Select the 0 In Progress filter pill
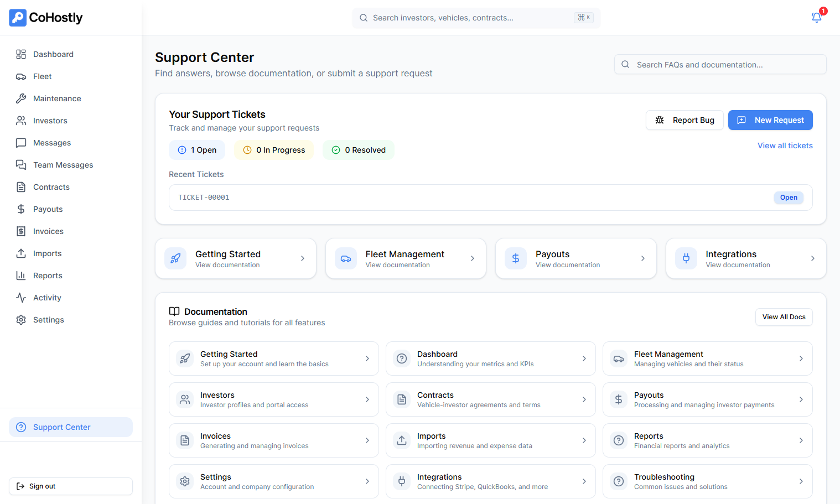Image resolution: width=840 pixels, height=504 pixels. [273, 150]
